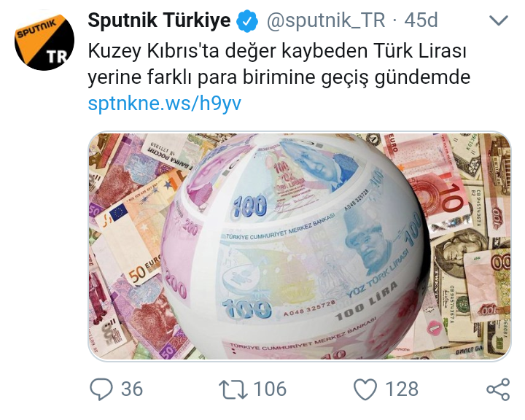The height and width of the screenshot is (420, 525).
Task: Open the reply comment icon
Action: pos(101,389)
